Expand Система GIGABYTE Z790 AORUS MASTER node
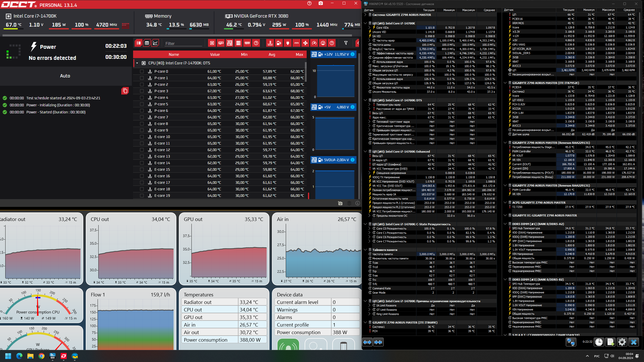Viewport: 644px width, 362px height. click(x=365, y=15)
